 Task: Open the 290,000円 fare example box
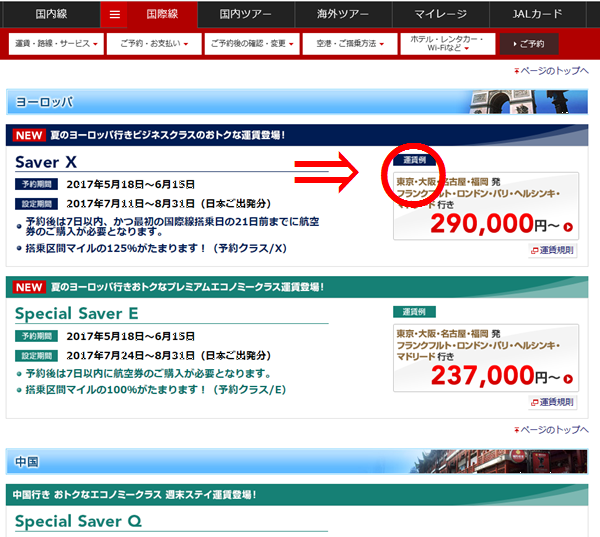pos(486,206)
